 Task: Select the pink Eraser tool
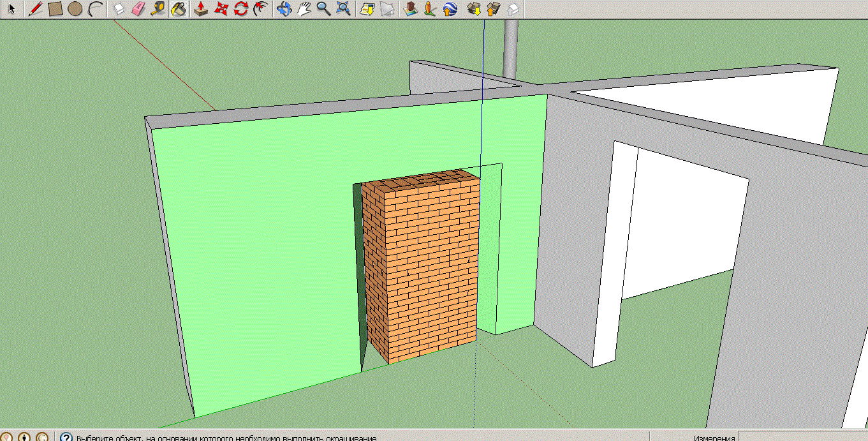pyautogui.click(x=138, y=9)
